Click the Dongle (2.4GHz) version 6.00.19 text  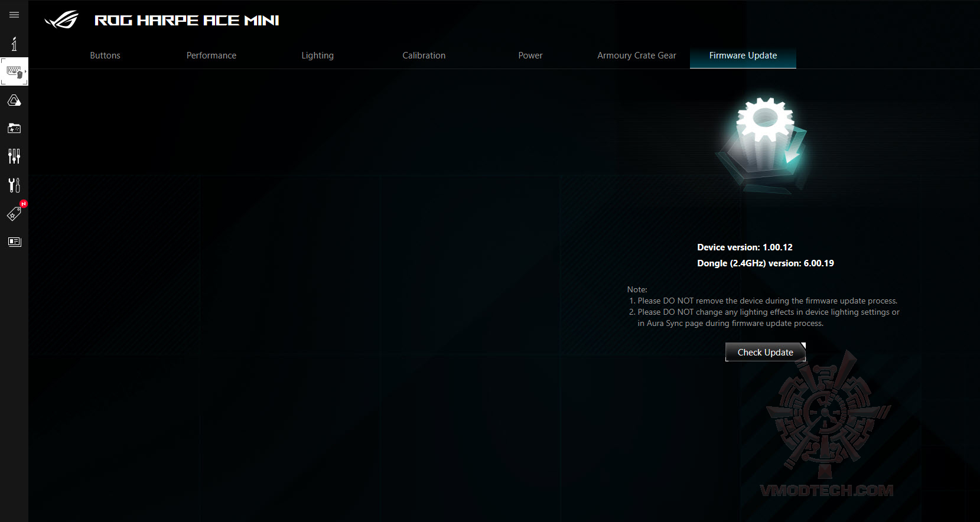tap(766, 263)
